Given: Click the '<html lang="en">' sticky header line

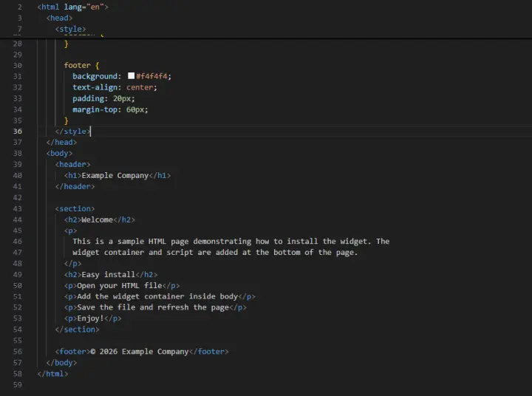Looking at the screenshot, I should [x=72, y=7].
